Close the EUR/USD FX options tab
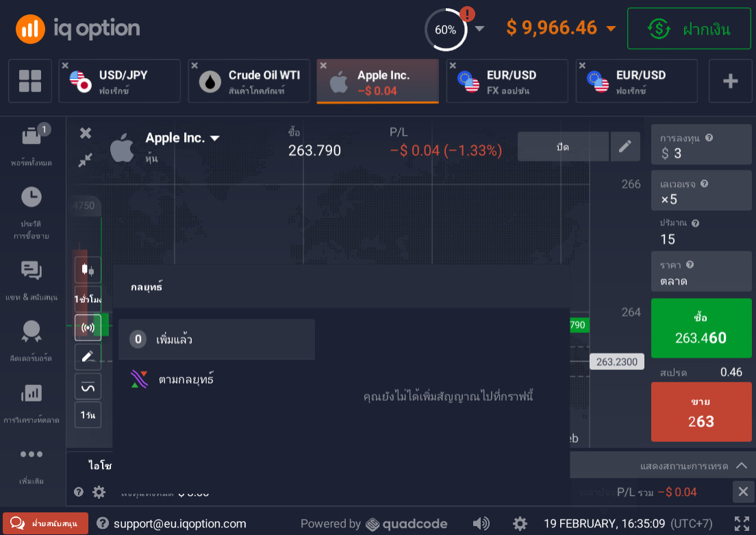The width and height of the screenshot is (756, 535). pos(453,66)
